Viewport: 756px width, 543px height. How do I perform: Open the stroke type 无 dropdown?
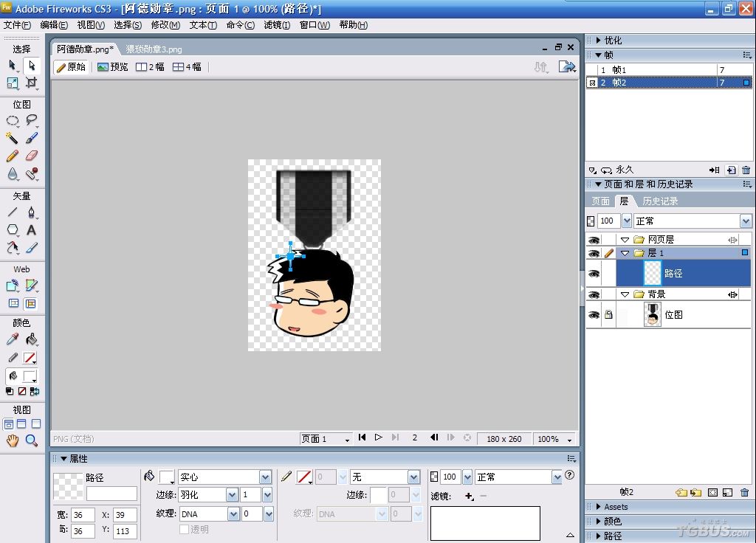(413, 477)
